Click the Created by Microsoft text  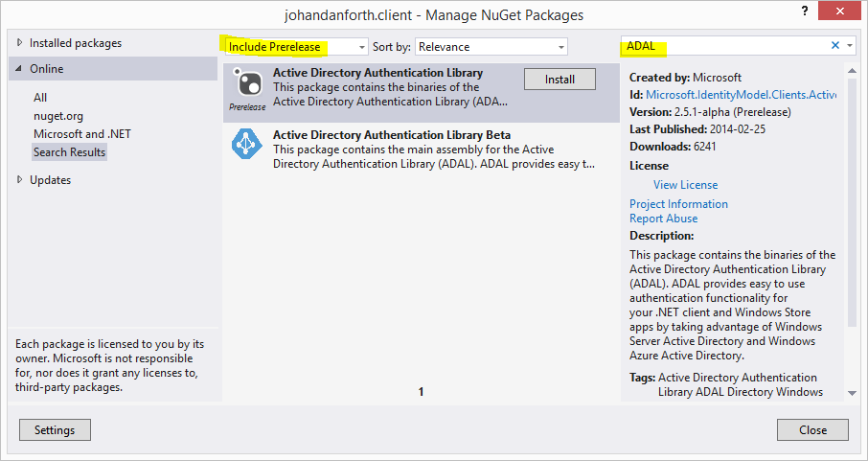685,78
